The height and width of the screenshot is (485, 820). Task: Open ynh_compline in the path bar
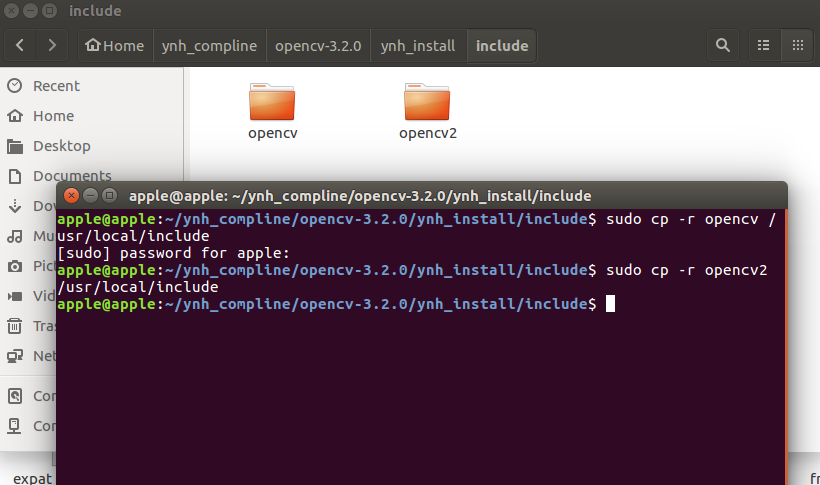pos(209,46)
